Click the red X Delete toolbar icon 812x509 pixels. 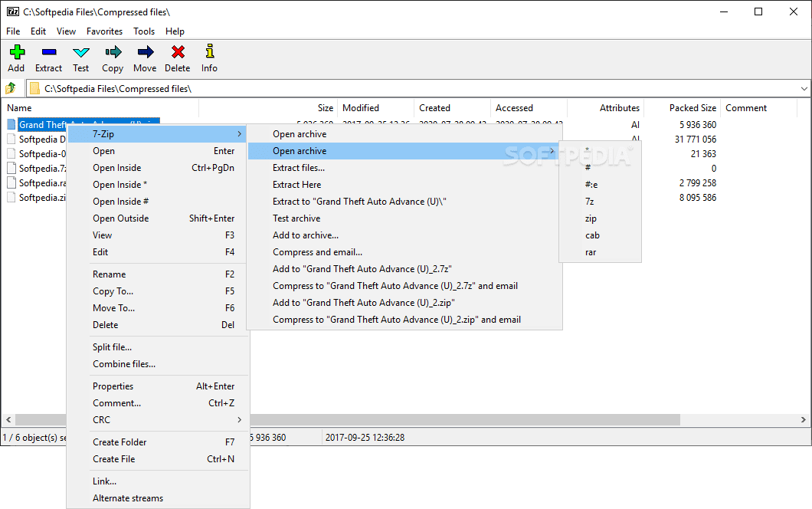(x=178, y=52)
